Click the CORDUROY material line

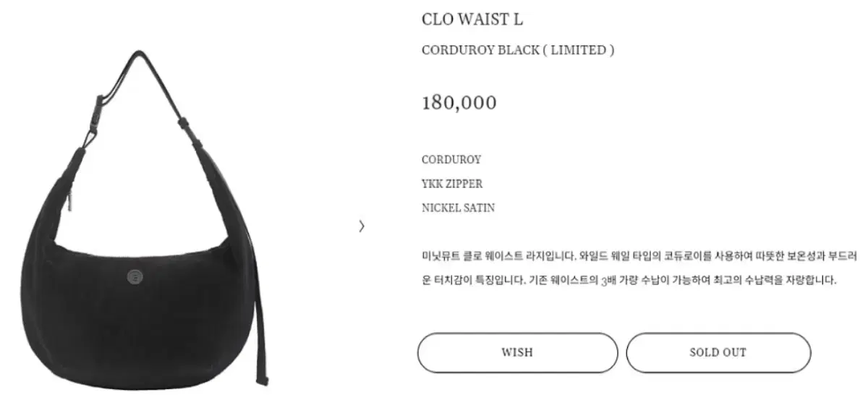pyautogui.click(x=451, y=159)
